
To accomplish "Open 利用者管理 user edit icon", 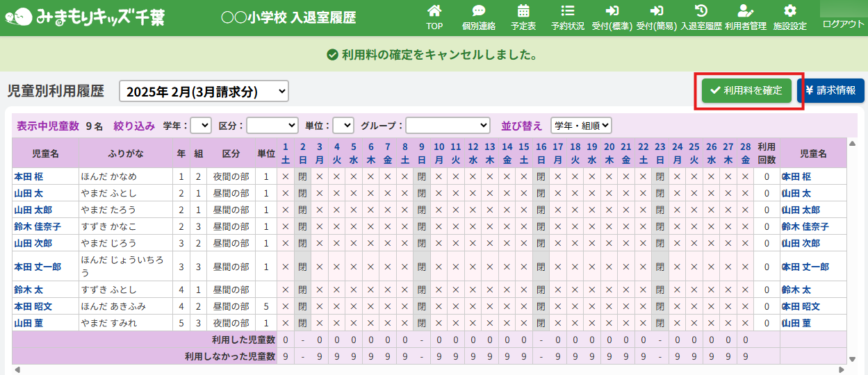I will [x=745, y=12].
